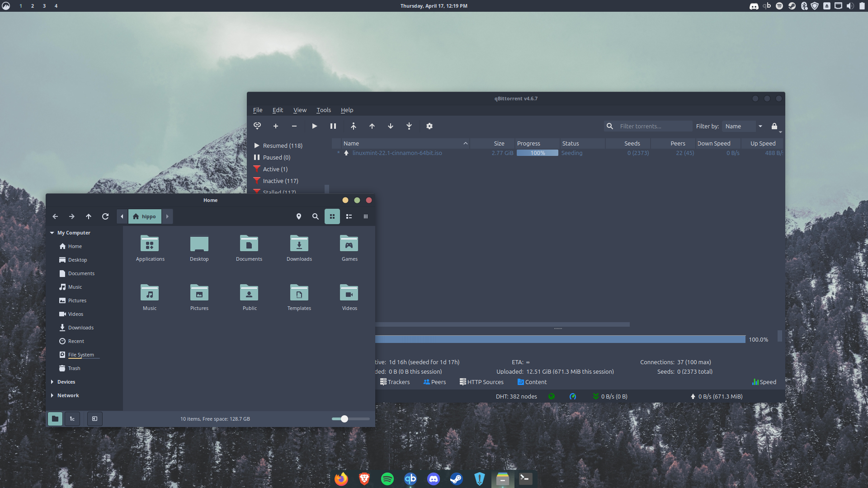Image resolution: width=868 pixels, height=488 pixels.
Task: Click the lock icon in qBittorrent toolbar
Action: click(774, 126)
